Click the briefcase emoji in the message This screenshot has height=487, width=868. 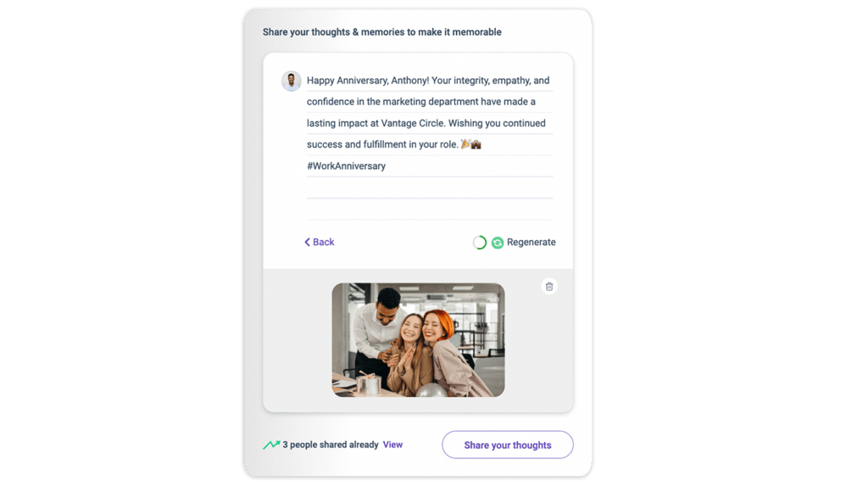tap(476, 144)
